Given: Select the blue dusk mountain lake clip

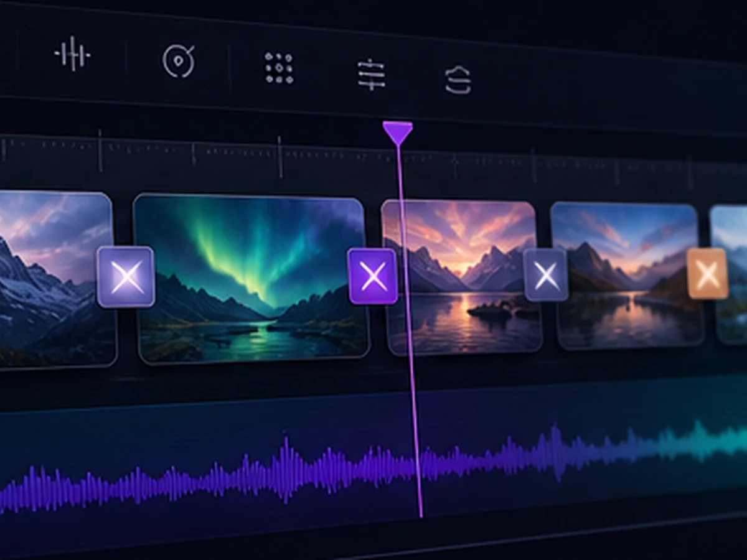Looking at the screenshot, I should [627, 275].
